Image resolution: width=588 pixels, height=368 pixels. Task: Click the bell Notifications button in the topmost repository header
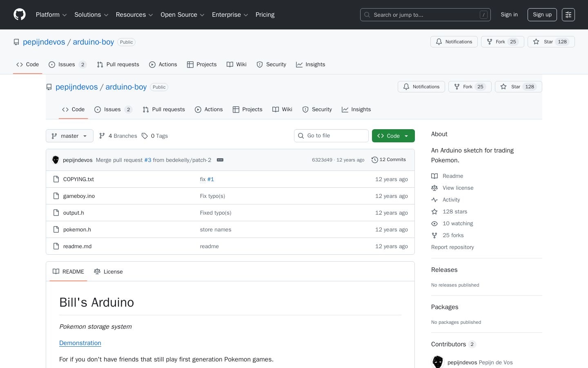[454, 42]
